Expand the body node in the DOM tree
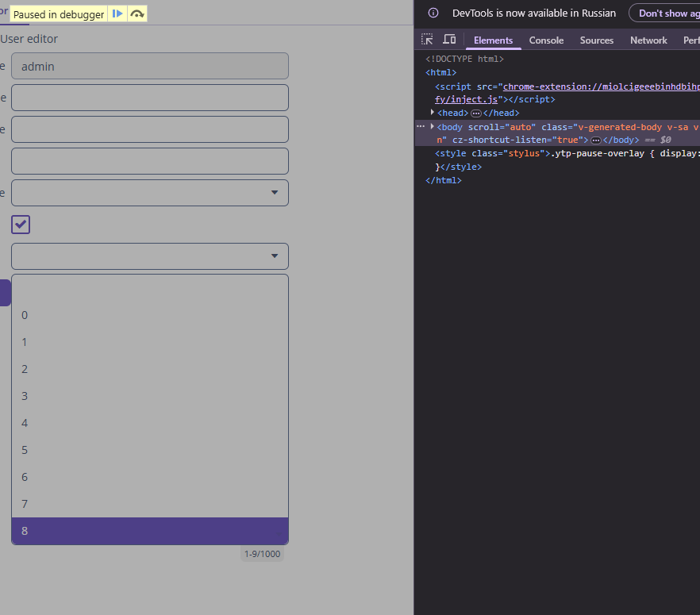 click(432, 127)
